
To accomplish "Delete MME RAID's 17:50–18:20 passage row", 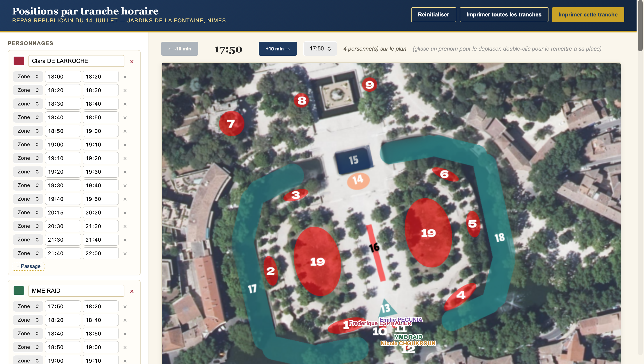I will [x=125, y=307].
